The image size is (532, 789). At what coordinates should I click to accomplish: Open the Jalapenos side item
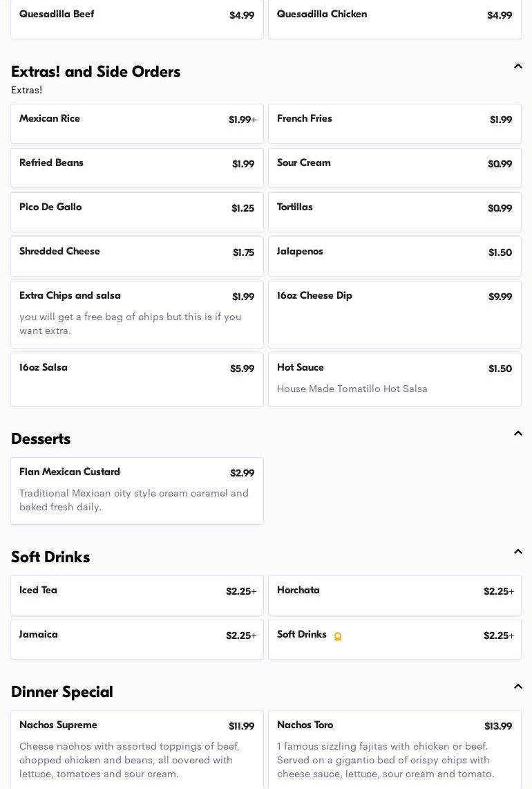[x=395, y=257]
